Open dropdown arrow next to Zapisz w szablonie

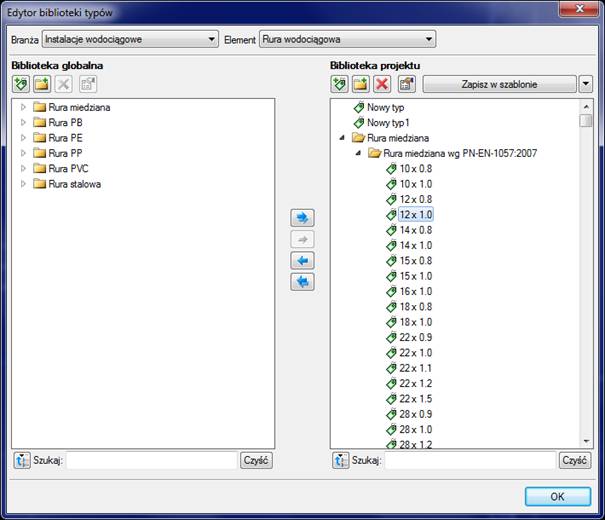[x=586, y=84]
